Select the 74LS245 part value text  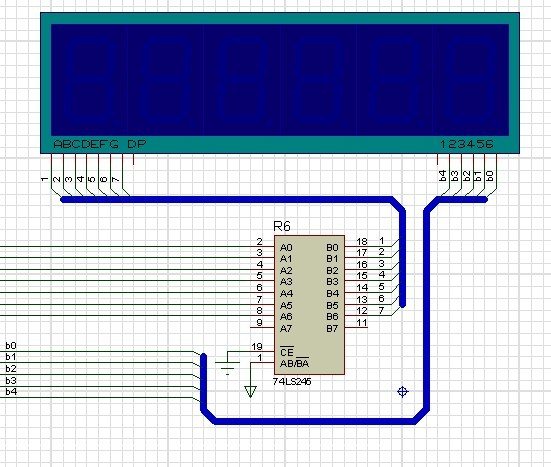click(x=292, y=381)
